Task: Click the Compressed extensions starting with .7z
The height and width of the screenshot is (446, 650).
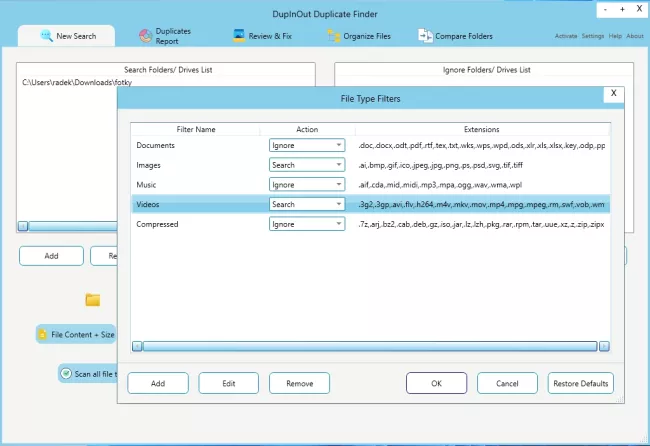Action: click(481, 224)
